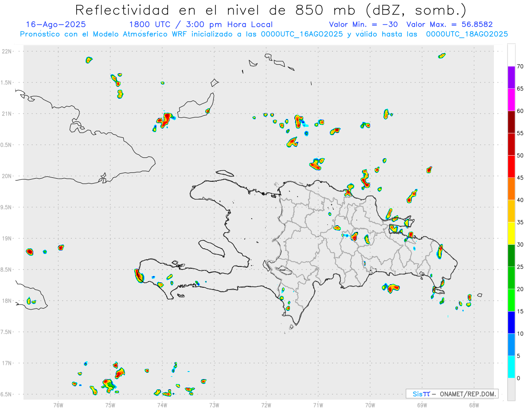Viewport: 532px width, 411px height.
Task: Click the longitude label '75W'
Action: (110, 404)
